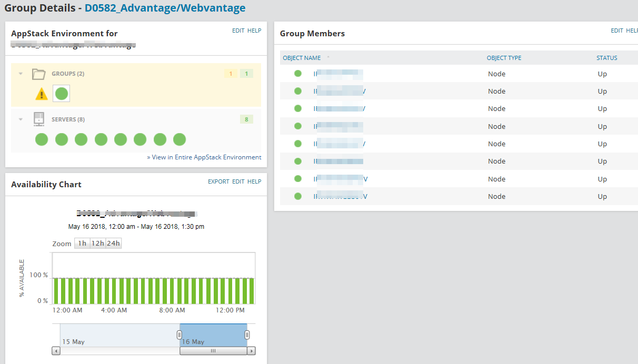Screen dimensions: 638x364
Task: Click the green 8 badge in the Servers row
Action: pos(246,119)
